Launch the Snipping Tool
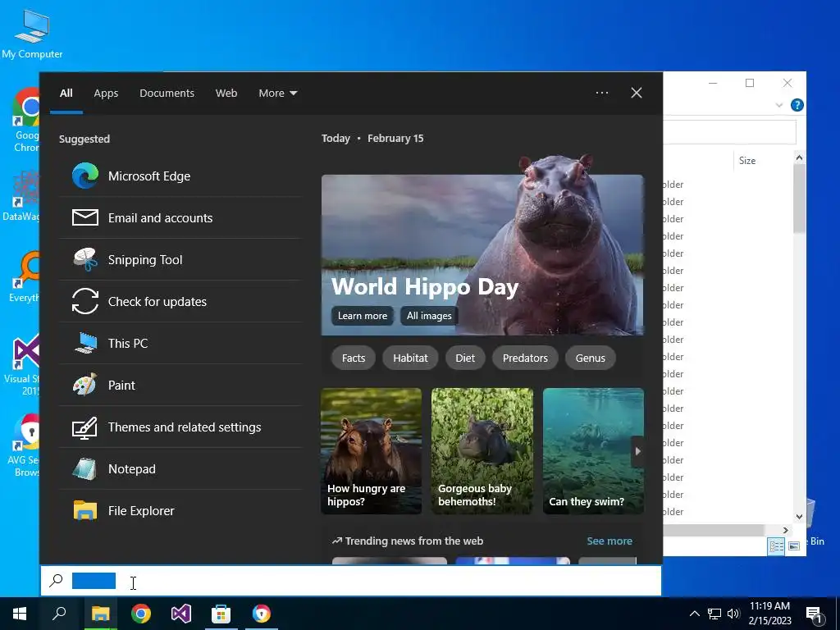840x630 pixels. [180, 260]
